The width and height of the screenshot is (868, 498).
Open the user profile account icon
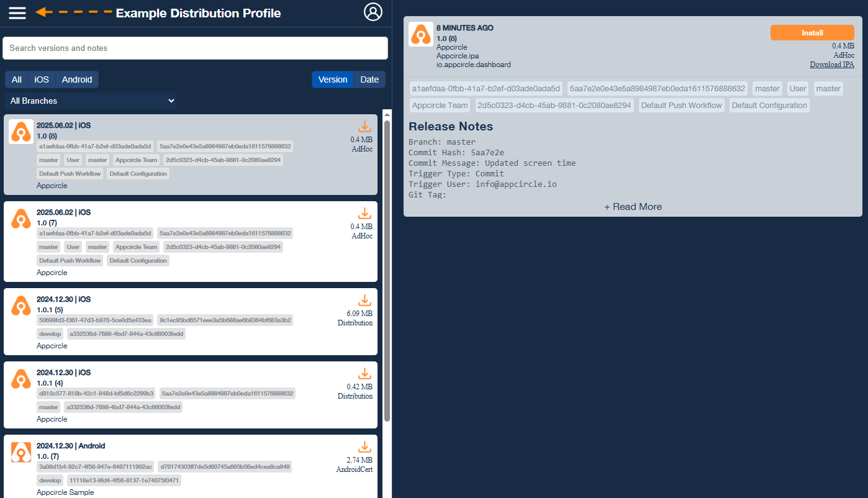[x=373, y=12]
